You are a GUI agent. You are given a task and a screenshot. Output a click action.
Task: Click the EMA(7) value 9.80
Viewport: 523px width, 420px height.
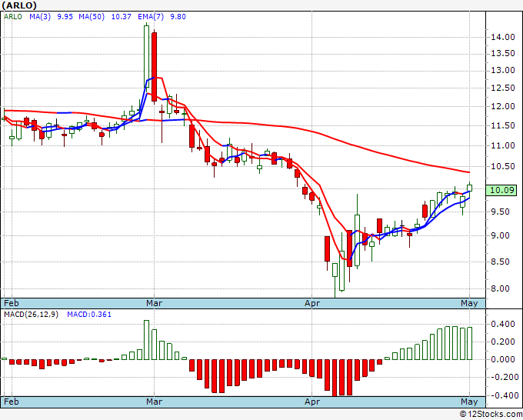[178, 17]
